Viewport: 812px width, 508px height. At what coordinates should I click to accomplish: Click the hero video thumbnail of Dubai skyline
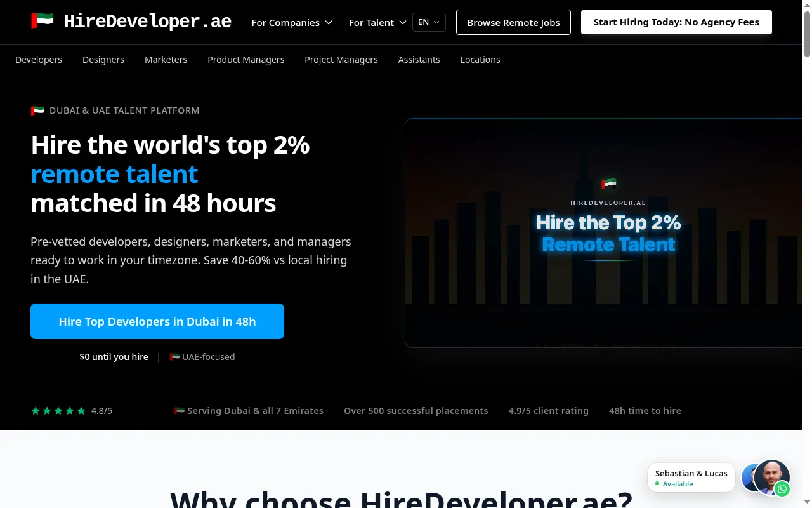[604, 233]
